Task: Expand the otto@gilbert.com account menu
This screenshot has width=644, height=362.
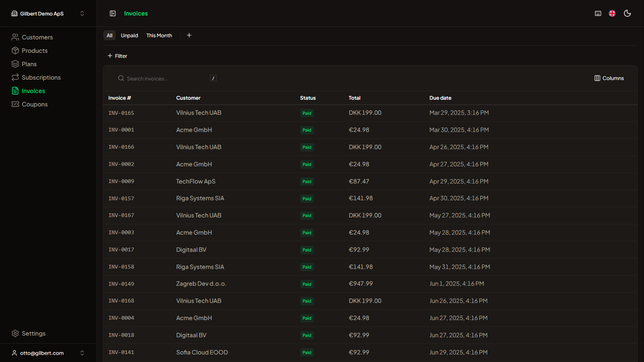Action: point(82,353)
